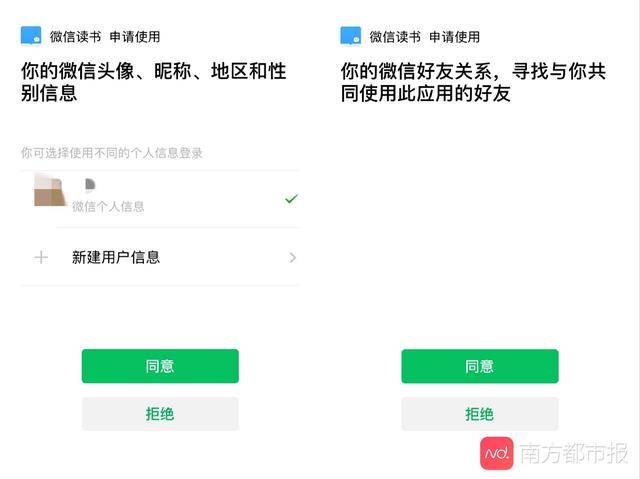Click the plus icon beside 新建用户信息
The image size is (640, 479).
click(41, 257)
